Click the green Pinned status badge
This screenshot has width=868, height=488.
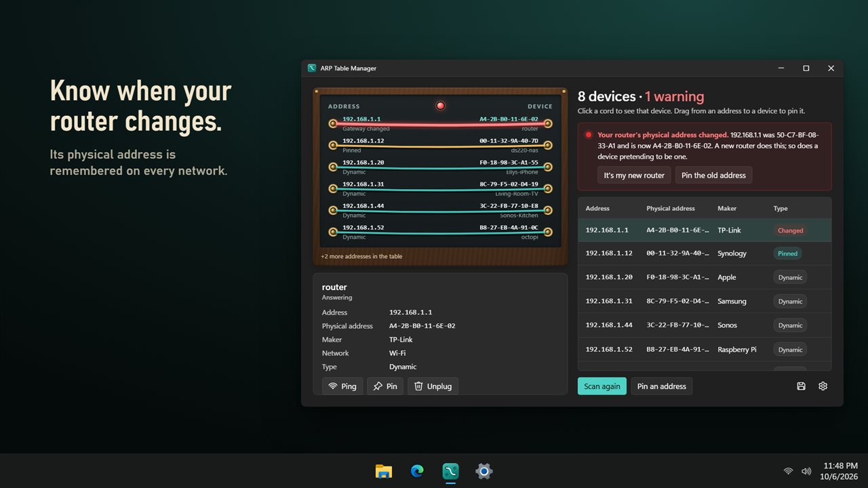click(x=788, y=253)
